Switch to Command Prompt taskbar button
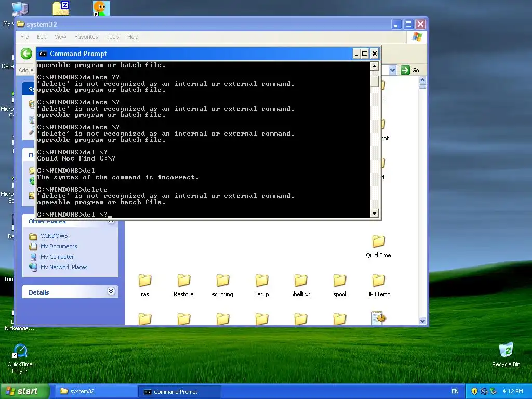The width and height of the screenshot is (532, 399). pyautogui.click(x=179, y=392)
